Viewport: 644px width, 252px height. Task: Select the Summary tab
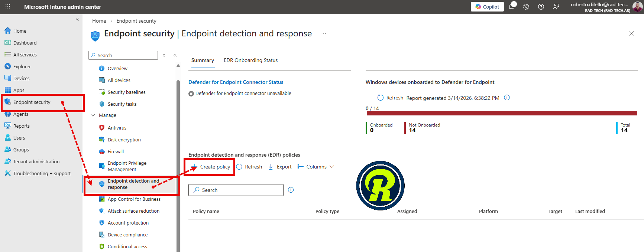click(x=203, y=60)
